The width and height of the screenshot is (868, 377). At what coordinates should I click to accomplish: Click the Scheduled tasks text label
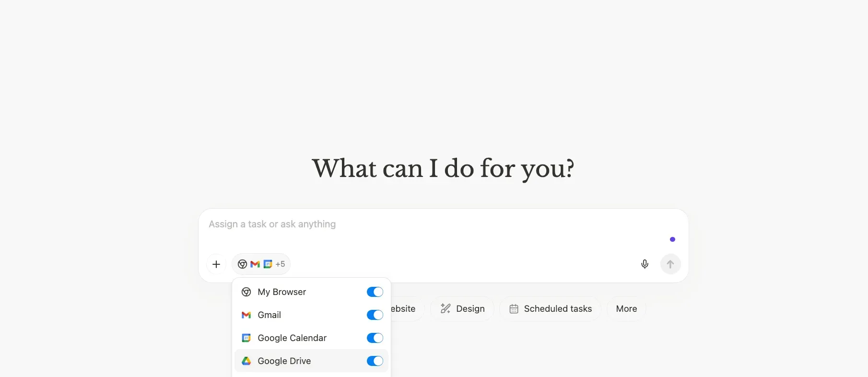click(558, 309)
